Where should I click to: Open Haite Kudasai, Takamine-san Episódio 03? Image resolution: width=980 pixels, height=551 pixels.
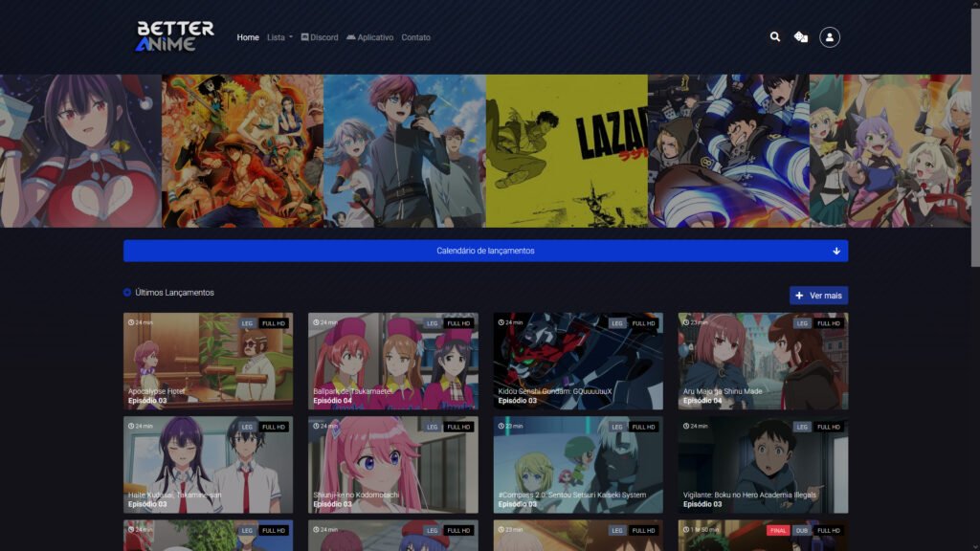pyautogui.click(x=208, y=465)
